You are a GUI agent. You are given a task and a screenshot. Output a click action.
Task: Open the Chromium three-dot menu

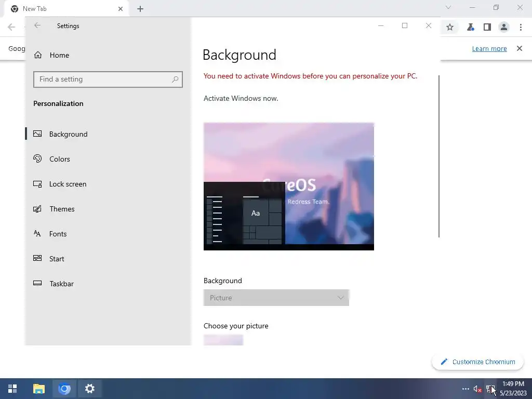521,27
